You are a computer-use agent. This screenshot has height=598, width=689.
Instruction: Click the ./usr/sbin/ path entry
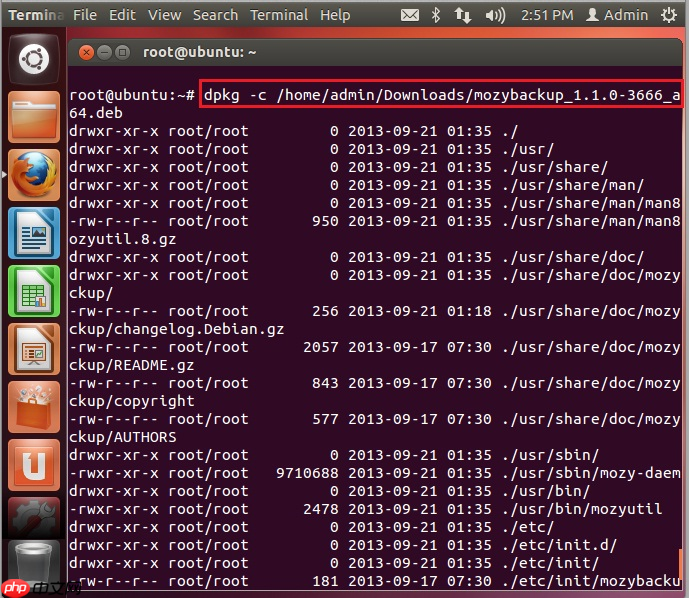550,455
